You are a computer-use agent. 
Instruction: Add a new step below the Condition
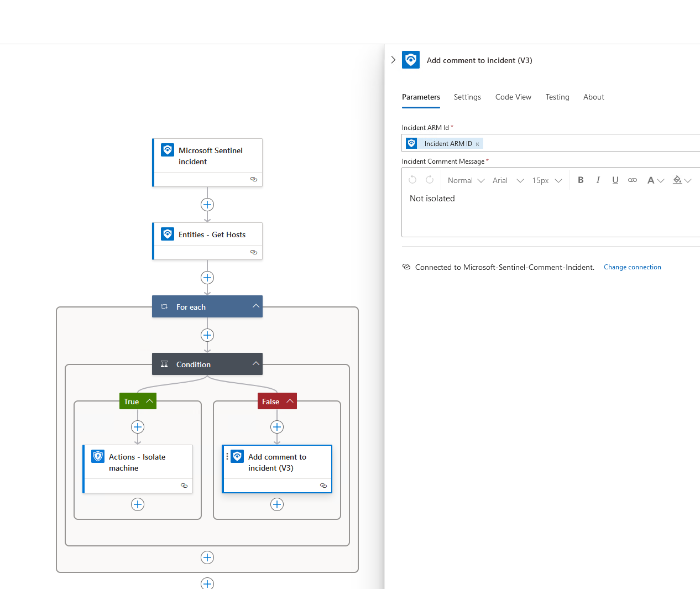coord(207,557)
